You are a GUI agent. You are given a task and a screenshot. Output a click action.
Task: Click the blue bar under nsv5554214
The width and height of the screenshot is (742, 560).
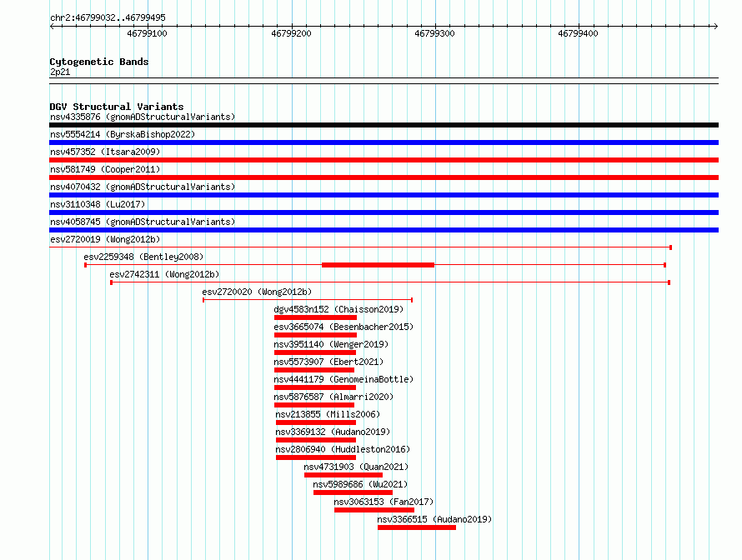point(384,142)
